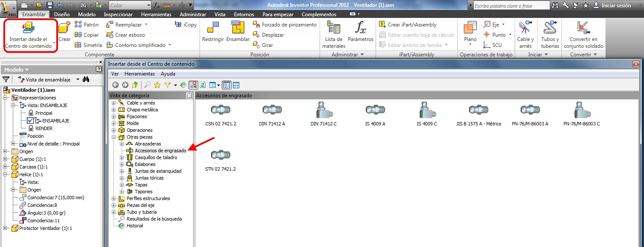The width and height of the screenshot is (644, 247).
Task: Click the Crear component icon
Action: click(64, 32)
